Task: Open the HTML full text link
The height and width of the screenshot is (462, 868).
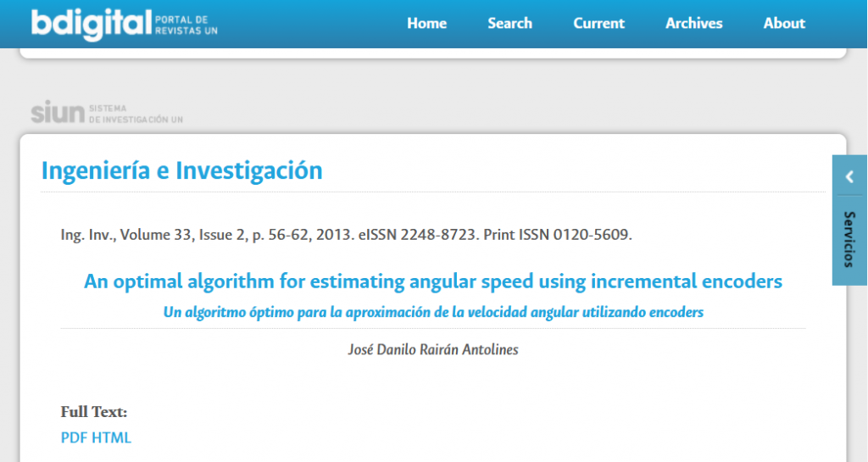Action: click(112, 438)
